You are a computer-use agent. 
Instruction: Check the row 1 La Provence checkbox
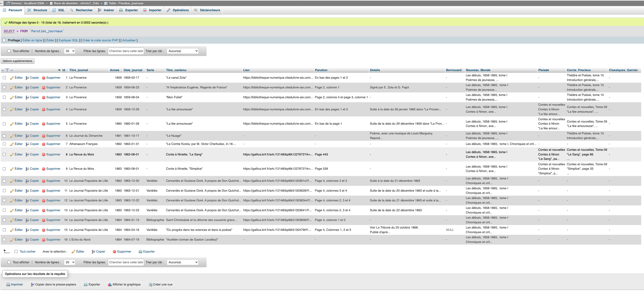(4, 77)
